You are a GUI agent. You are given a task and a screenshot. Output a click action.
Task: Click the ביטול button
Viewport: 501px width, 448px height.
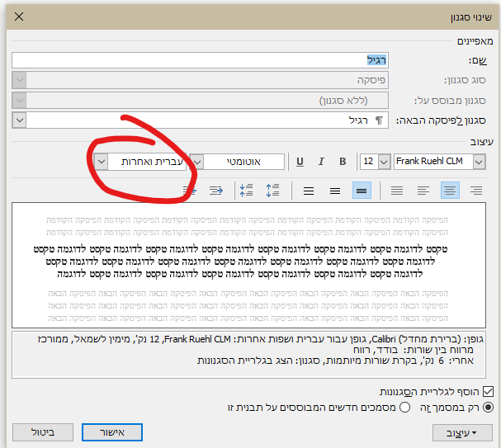[x=43, y=432]
